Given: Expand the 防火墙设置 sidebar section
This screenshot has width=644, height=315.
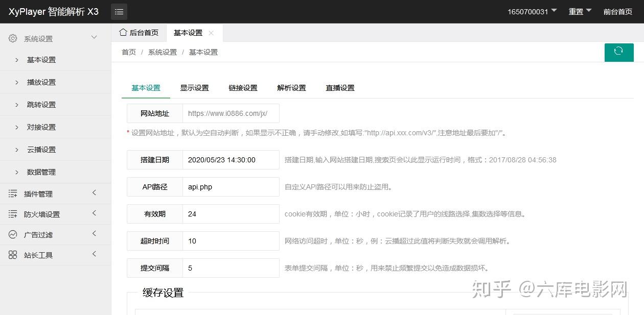Looking at the screenshot, I should (x=94, y=213).
